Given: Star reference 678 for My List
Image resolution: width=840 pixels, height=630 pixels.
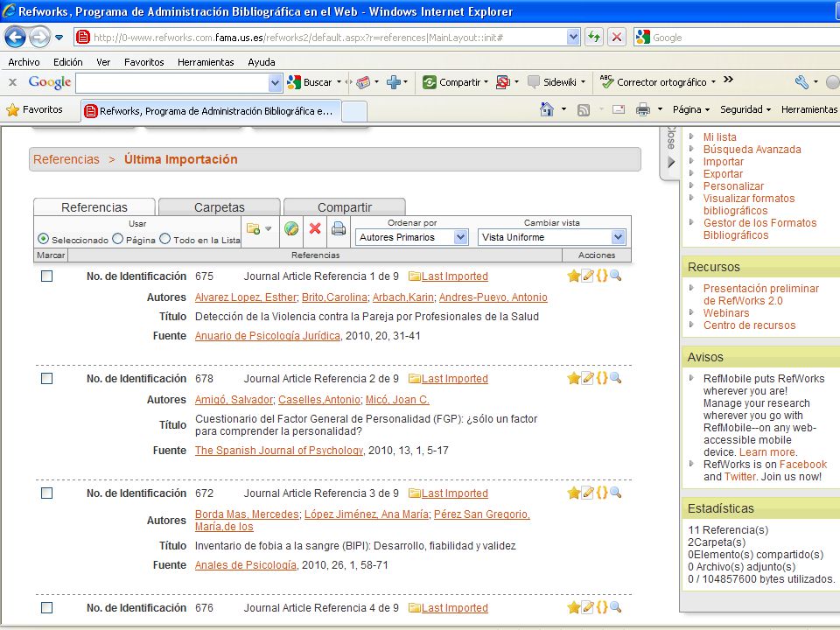Looking at the screenshot, I should (574, 378).
